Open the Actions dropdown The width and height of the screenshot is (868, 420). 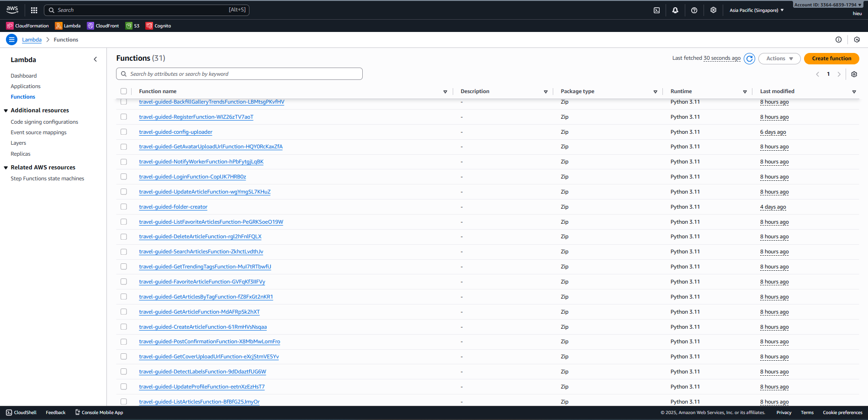tap(779, 58)
